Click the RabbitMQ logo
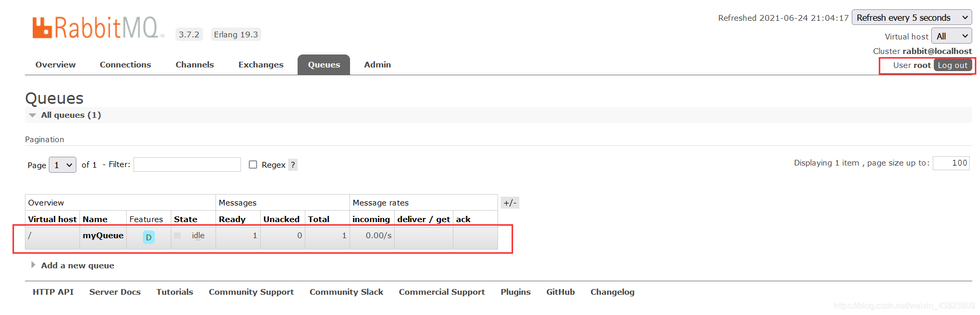 [97, 28]
